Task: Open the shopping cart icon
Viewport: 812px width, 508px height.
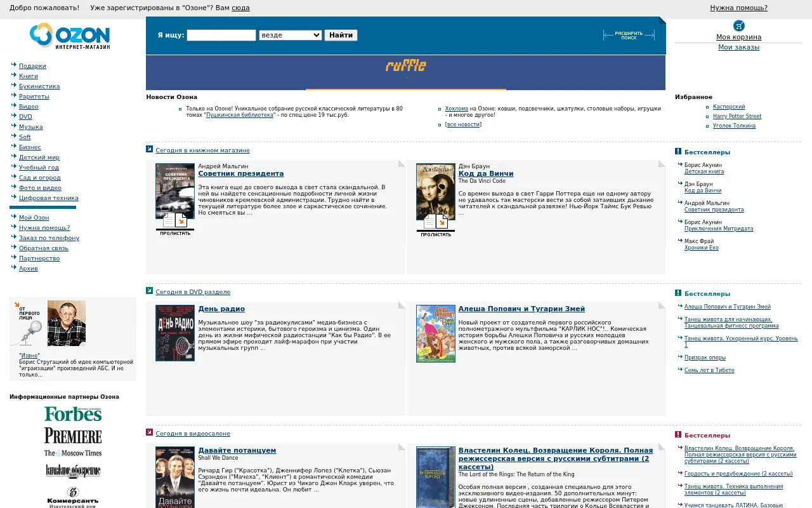Action: 739,25
